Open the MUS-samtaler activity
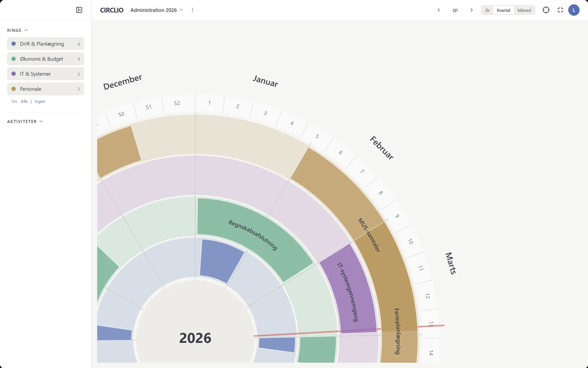The width and height of the screenshot is (588, 368). [x=369, y=235]
